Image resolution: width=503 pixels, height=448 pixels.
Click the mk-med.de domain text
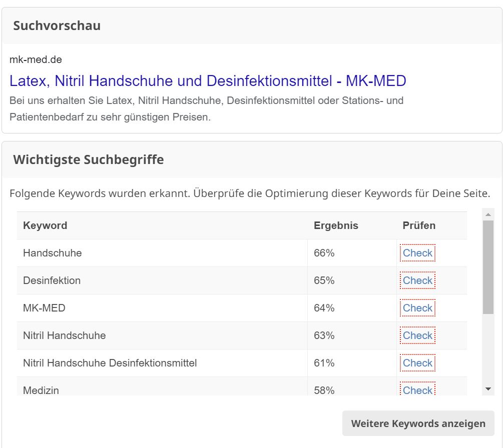(36, 59)
